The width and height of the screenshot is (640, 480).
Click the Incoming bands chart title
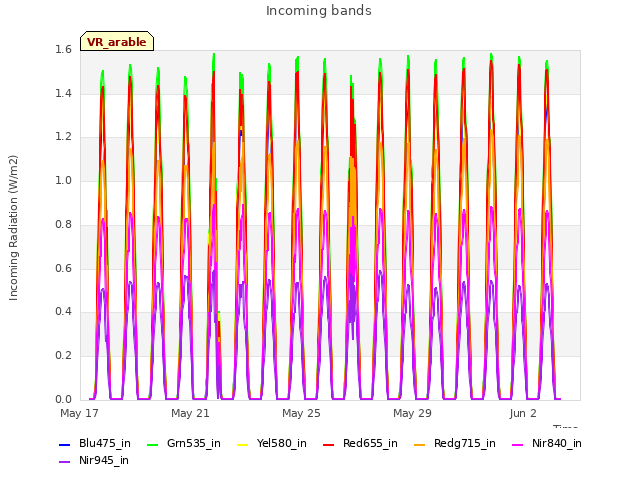pos(319,11)
